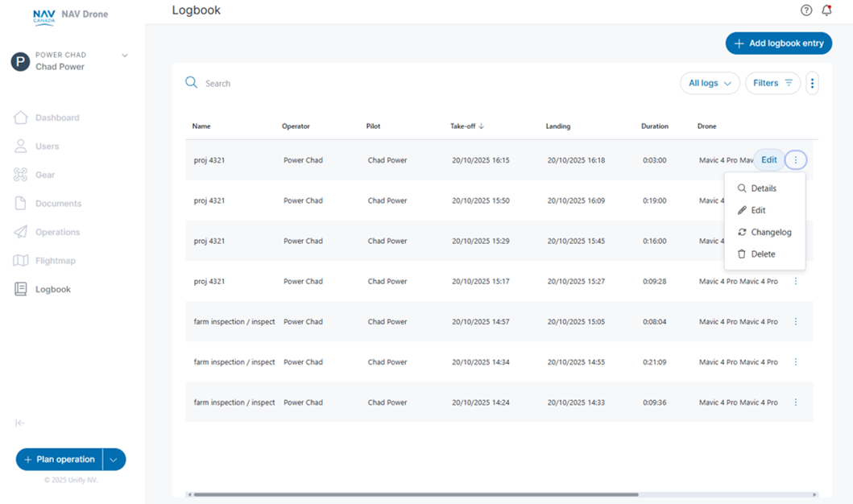Click Add logbook entry button
This screenshot has height=504, width=853.
tap(778, 43)
